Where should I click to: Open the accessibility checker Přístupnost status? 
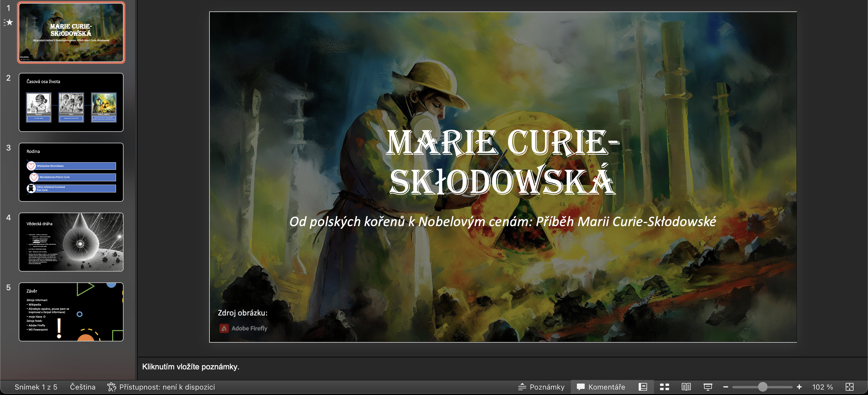[x=161, y=387]
